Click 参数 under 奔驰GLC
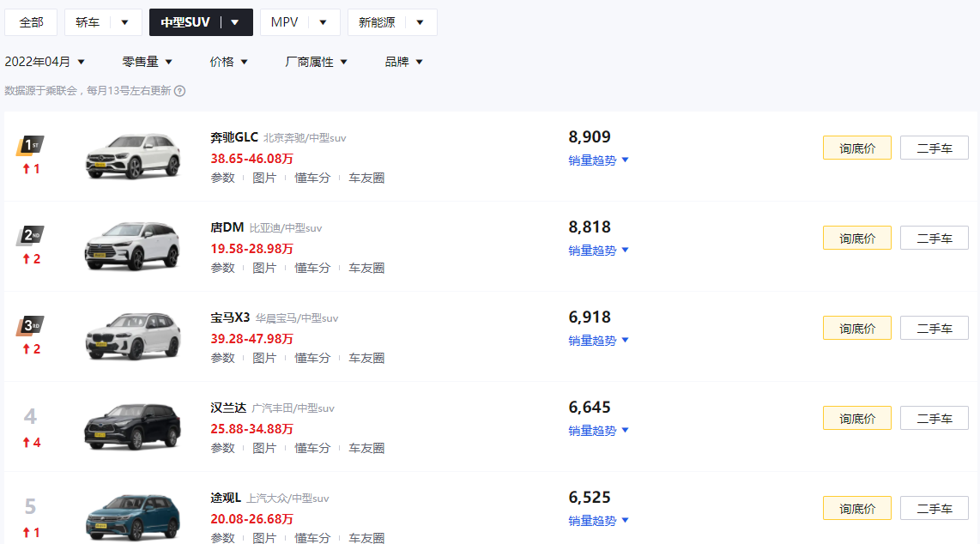Image resolution: width=980 pixels, height=544 pixels. click(x=222, y=178)
